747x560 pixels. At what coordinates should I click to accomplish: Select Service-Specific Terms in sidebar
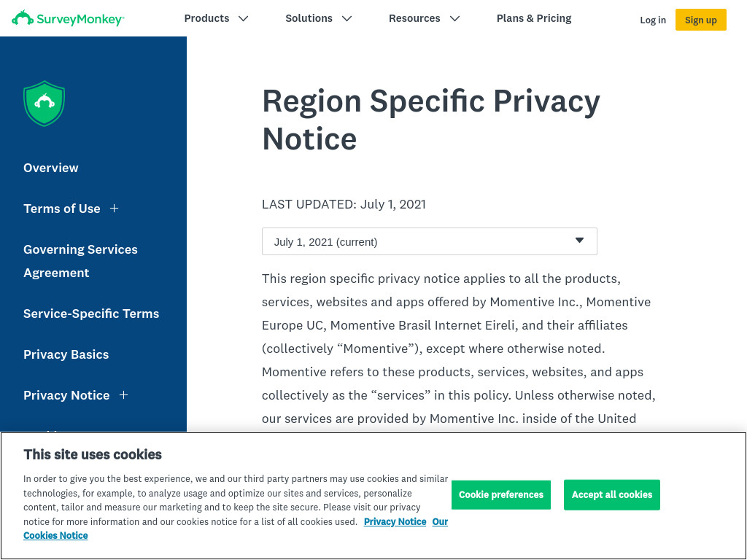(91, 314)
